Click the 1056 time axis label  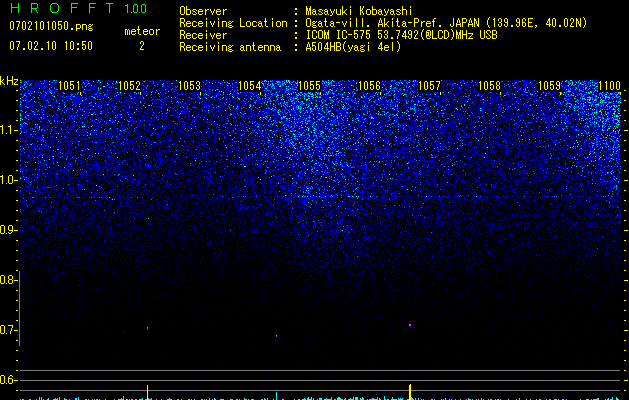click(369, 86)
